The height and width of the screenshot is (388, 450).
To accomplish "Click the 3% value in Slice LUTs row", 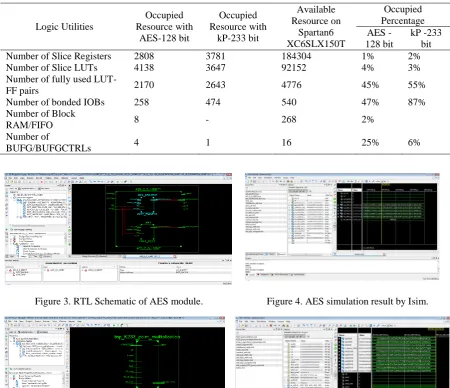I will [414, 68].
